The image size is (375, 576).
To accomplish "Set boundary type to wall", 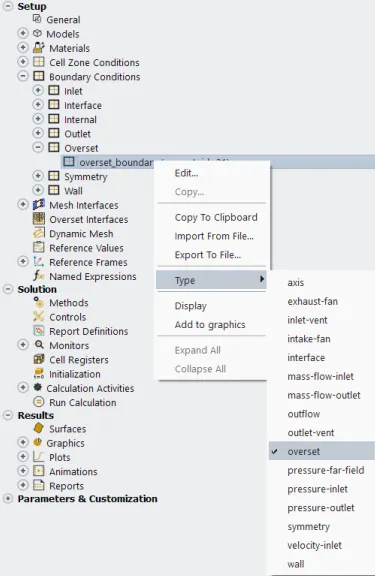I will tap(322, 564).
